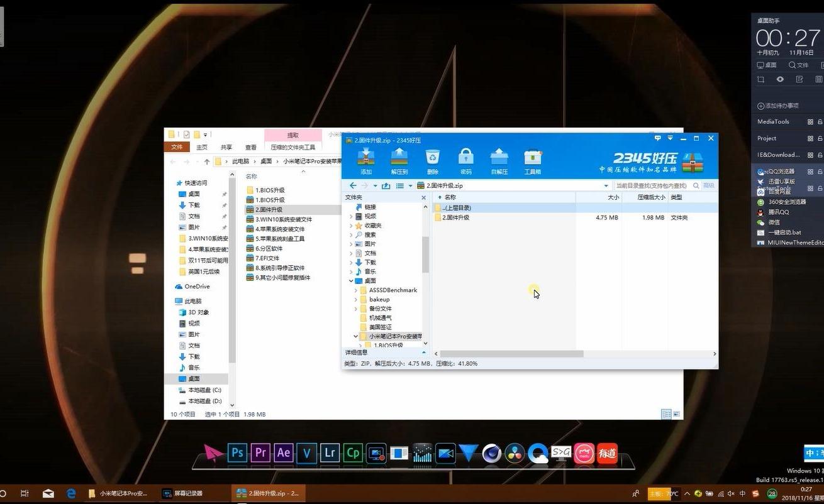The image size is (824, 504).
Task: Click the 自解压 (Self-extract) icon
Action: coord(499,161)
